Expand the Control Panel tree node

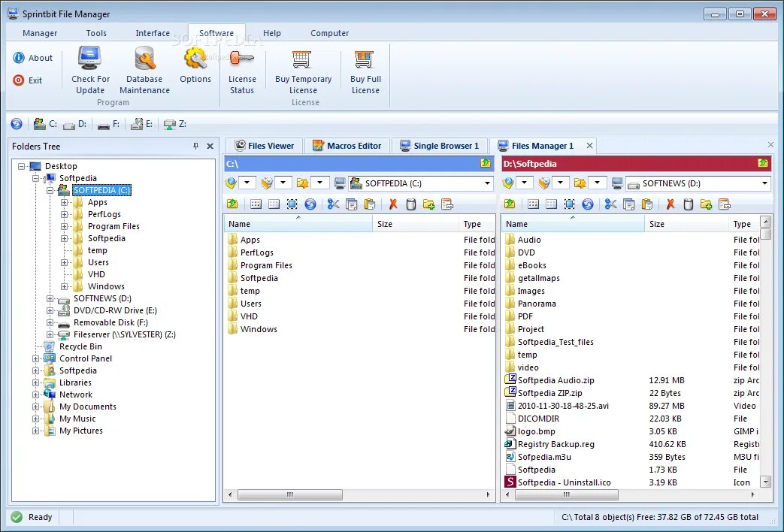pyautogui.click(x=35, y=358)
